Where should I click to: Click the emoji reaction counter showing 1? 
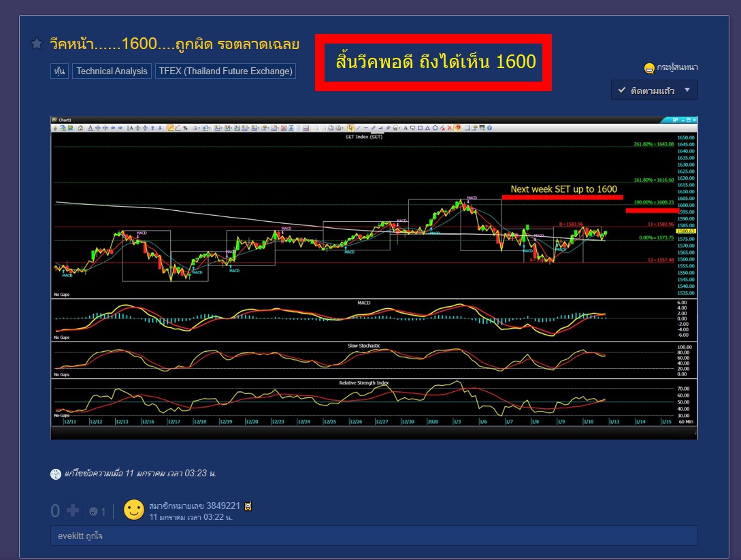[97, 511]
